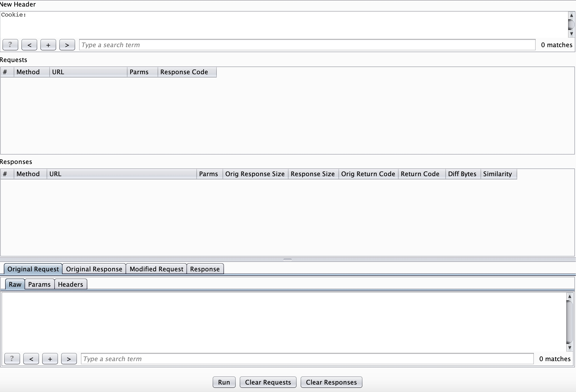Focus the bottom search term input field
This screenshot has width=576, height=392.
point(307,359)
